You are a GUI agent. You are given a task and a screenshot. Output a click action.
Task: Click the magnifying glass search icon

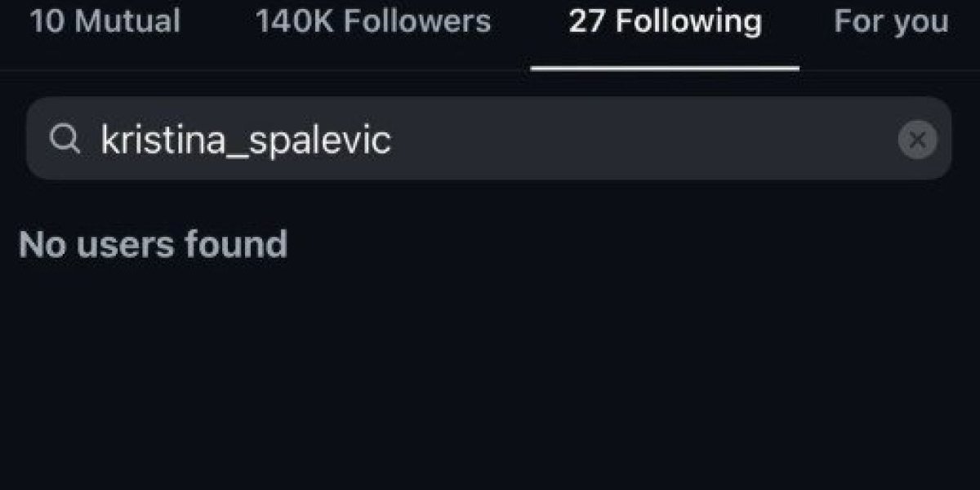pyautogui.click(x=64, y=140)
